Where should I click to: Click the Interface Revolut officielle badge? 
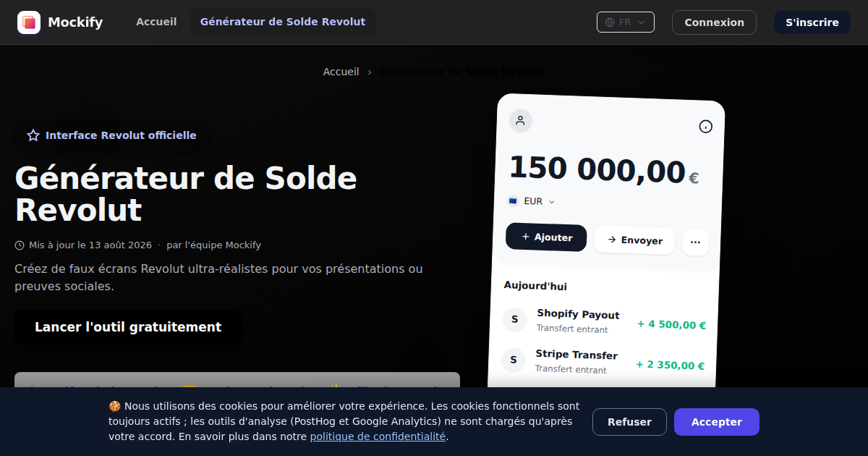click(x=112, y=135)
